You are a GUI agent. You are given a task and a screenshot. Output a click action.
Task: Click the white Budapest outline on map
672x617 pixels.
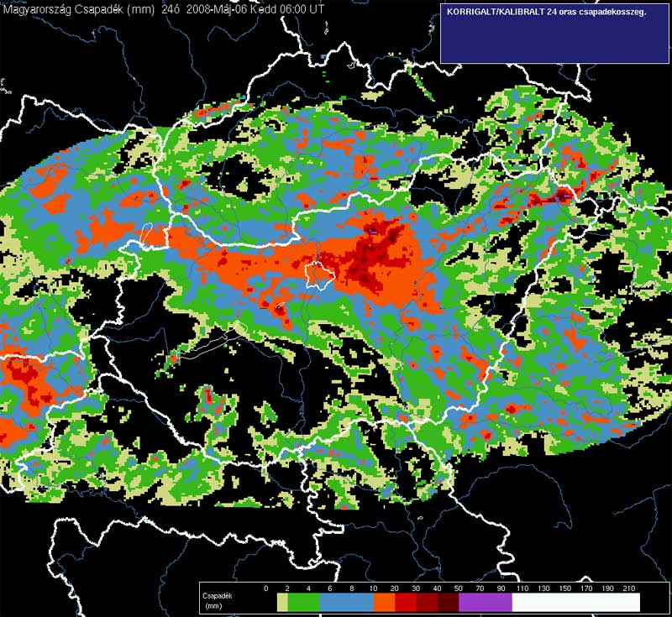click(319, 275)
